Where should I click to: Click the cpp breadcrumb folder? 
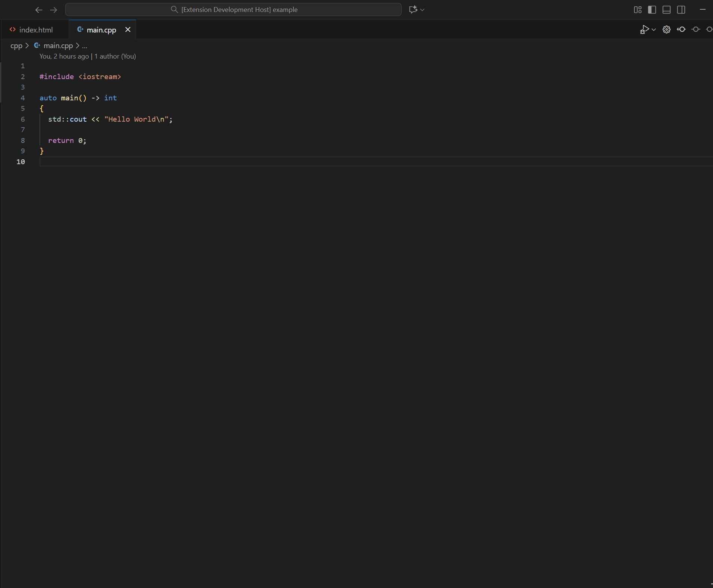[x=16, y=46]
